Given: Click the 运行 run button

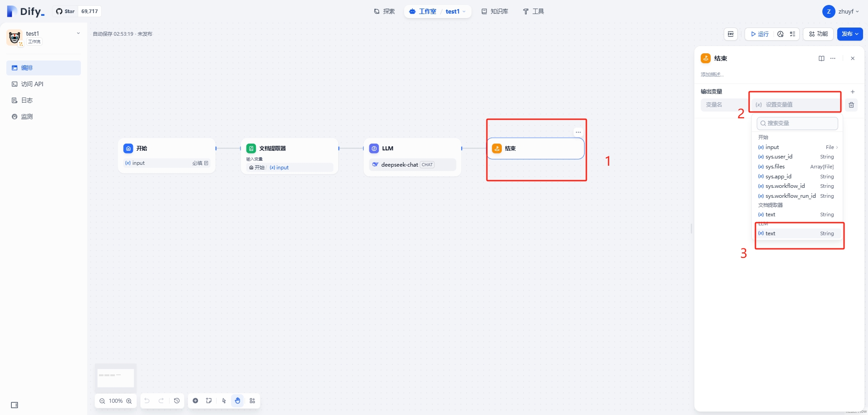Looking at the screenshot, I should click(x=760, y=34).
